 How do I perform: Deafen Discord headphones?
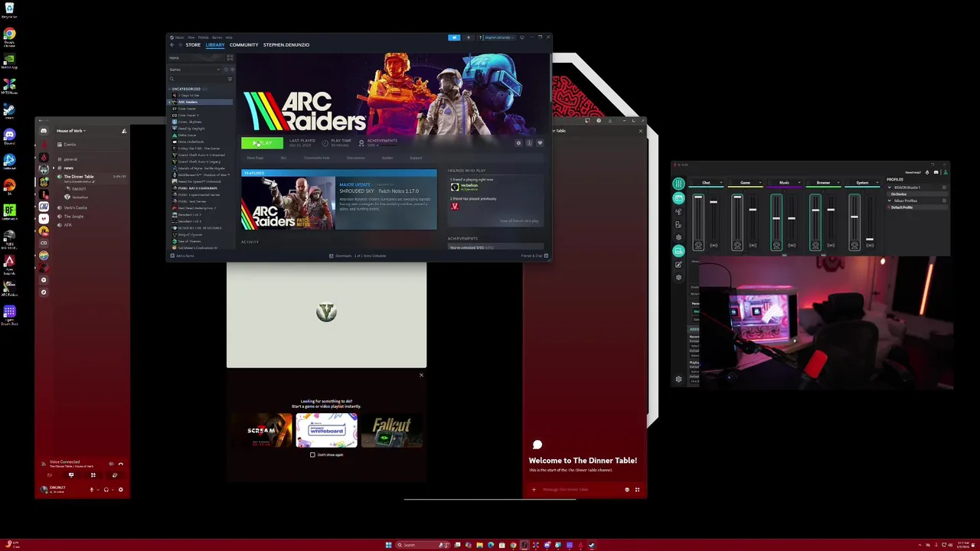click(106, 490)
